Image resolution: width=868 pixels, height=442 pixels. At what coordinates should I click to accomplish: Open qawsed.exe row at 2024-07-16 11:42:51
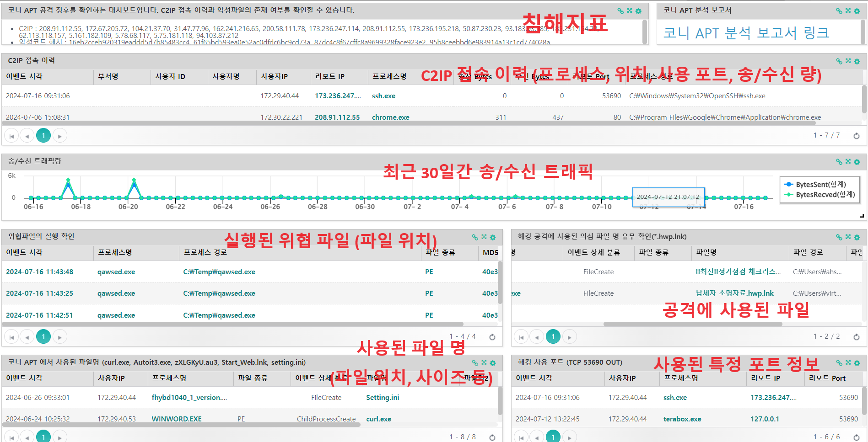point(116,315)
